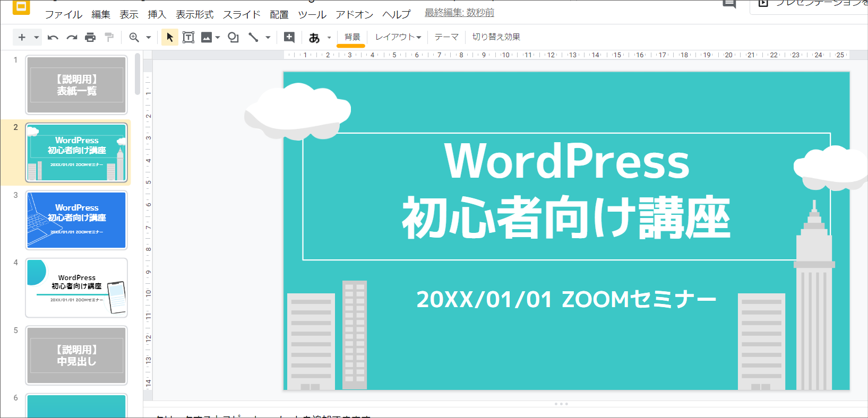Image resolution: width=868 pixels, height=418 pixels.
Task: Select slide 4 white WordPress thumbnail
Action: 76,288
